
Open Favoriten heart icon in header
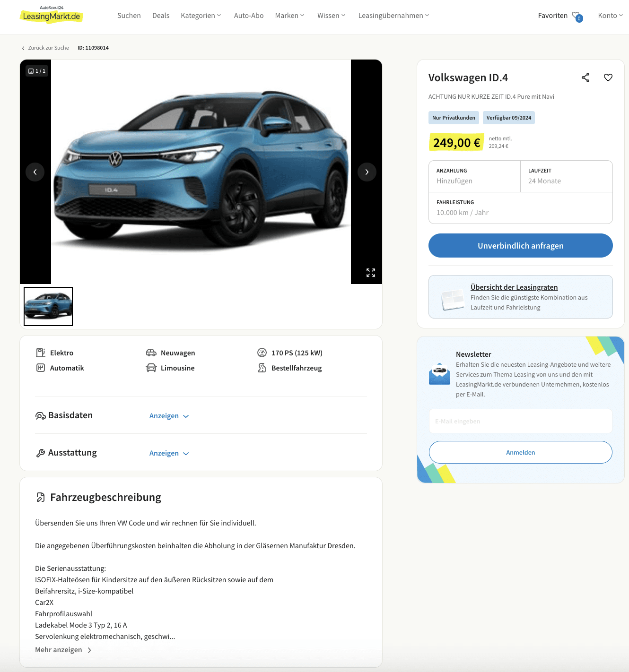click(x=577, y=16)
